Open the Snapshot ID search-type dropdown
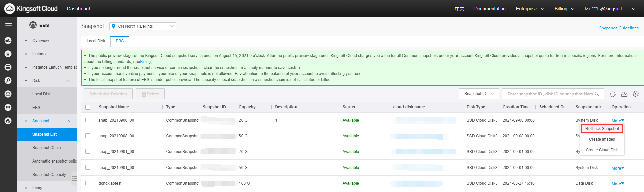The height and width of the screenshot is (192, 644). pos(479,94)
